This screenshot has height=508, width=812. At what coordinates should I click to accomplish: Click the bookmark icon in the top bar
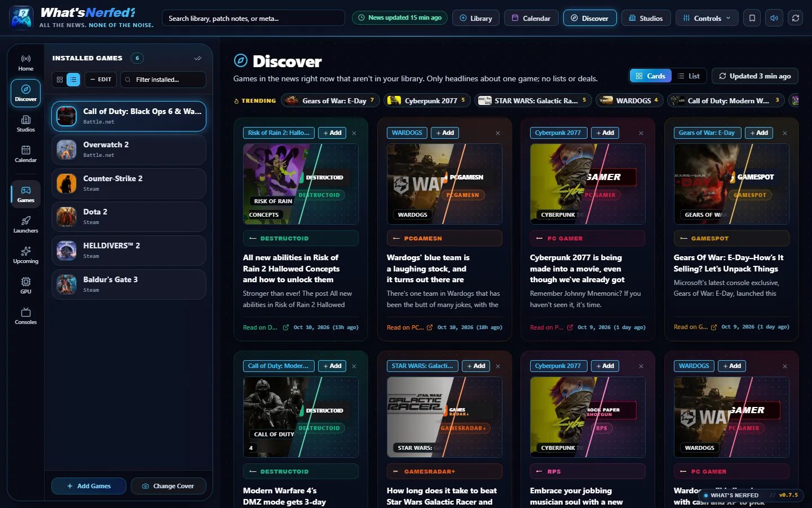coord(752,18)
